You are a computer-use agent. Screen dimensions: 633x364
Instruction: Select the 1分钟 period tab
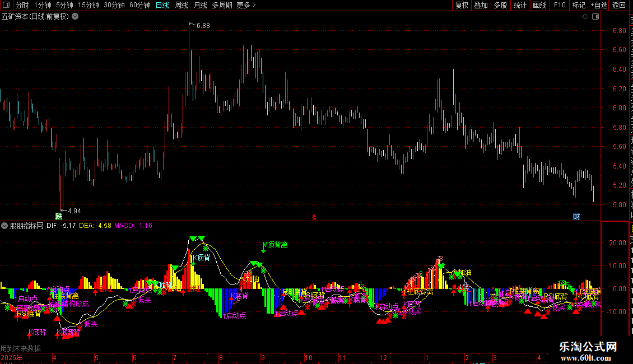coord(43,5)
